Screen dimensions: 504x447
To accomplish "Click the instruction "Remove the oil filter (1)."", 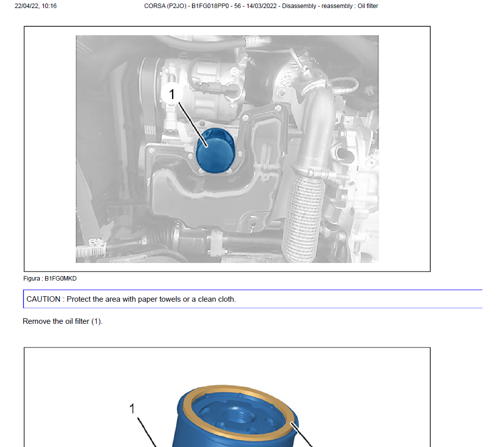I will pyautogui.click(x=62, y=321).
